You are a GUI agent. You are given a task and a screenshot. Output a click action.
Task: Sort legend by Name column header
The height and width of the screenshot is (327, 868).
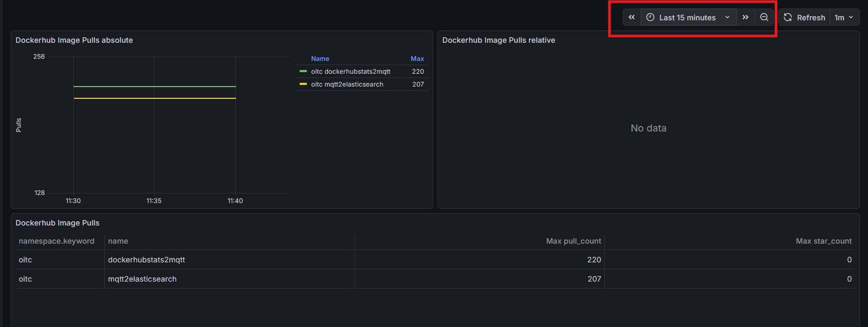pos(320,59)
